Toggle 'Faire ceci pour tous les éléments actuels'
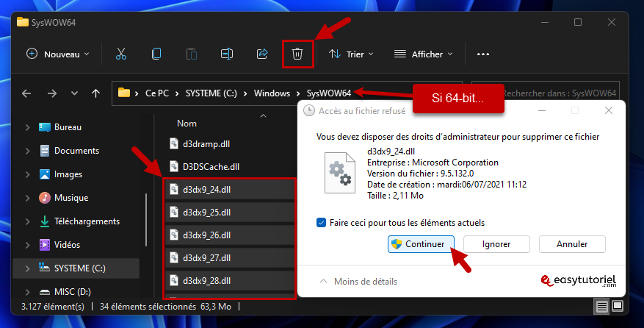The width and height of the screenshot is (644, 328). 320,222
